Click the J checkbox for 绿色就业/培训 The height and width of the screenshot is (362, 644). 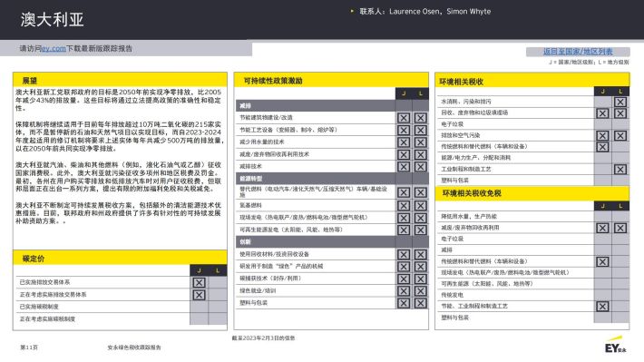tap(404, 291)
